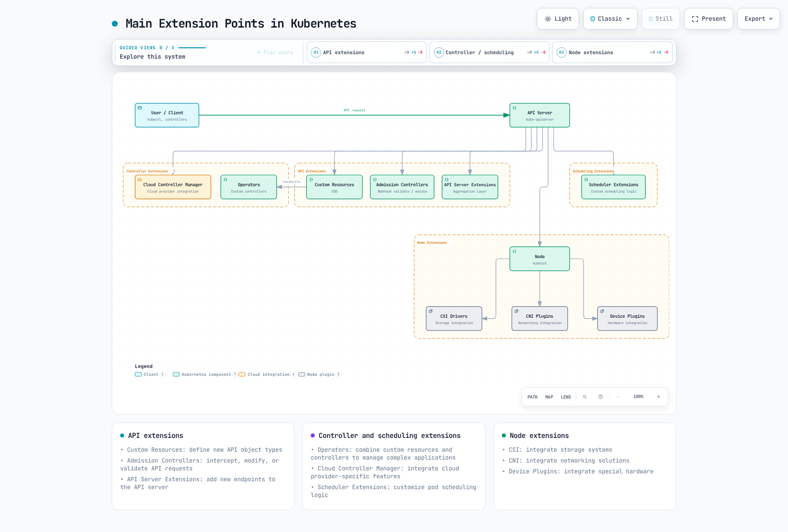Click the Node Extensions group label

coord(432,243)
